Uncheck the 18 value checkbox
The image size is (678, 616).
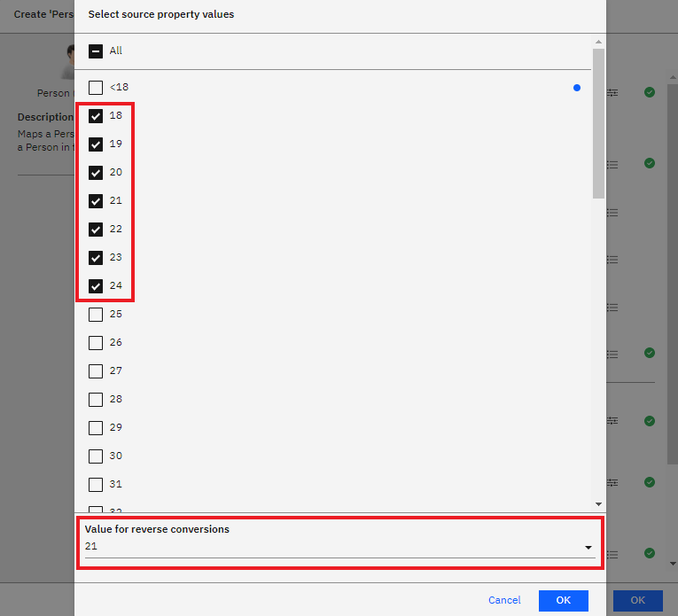pyautogui.click(x=96, y=116)
